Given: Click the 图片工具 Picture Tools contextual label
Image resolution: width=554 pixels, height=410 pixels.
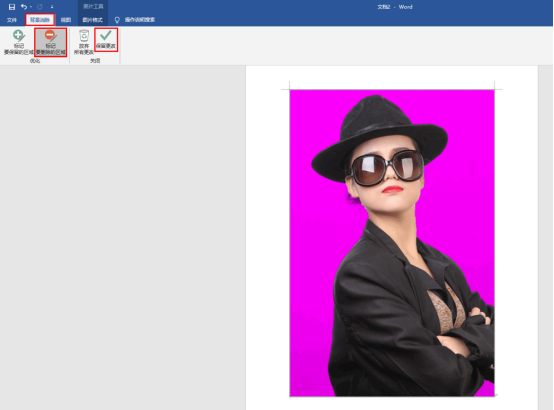Looking at the screenshot, I should pos(93,6).
